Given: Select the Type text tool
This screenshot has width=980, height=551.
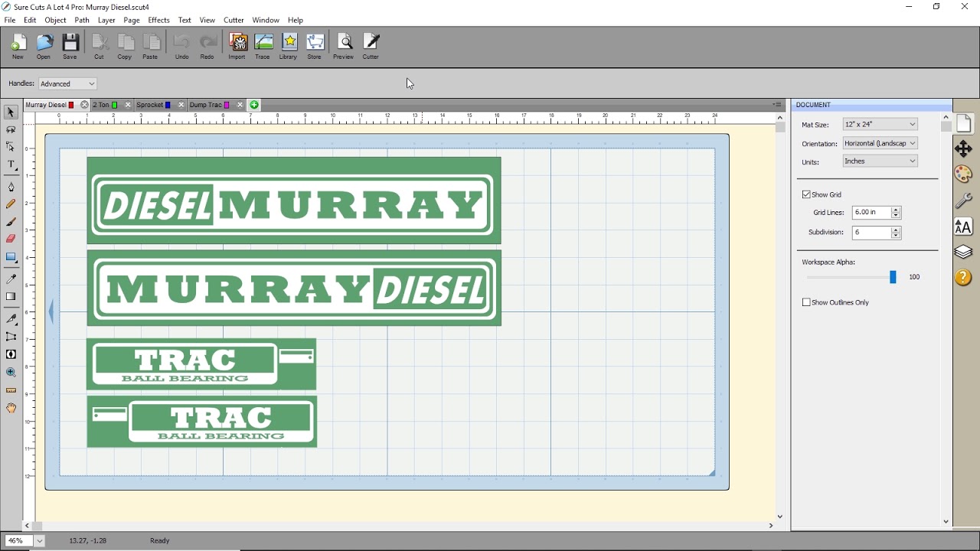Looking at the screenshot, I should pyautogui.click(x=11, y=165).
